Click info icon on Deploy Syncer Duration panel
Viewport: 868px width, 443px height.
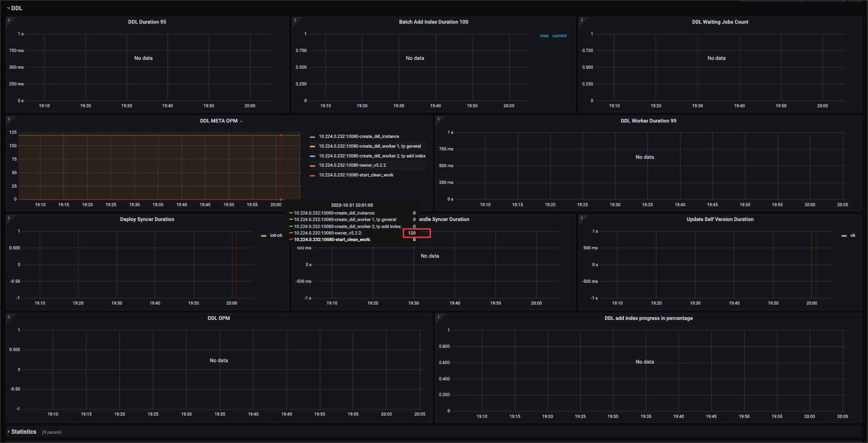click(8, 217)
